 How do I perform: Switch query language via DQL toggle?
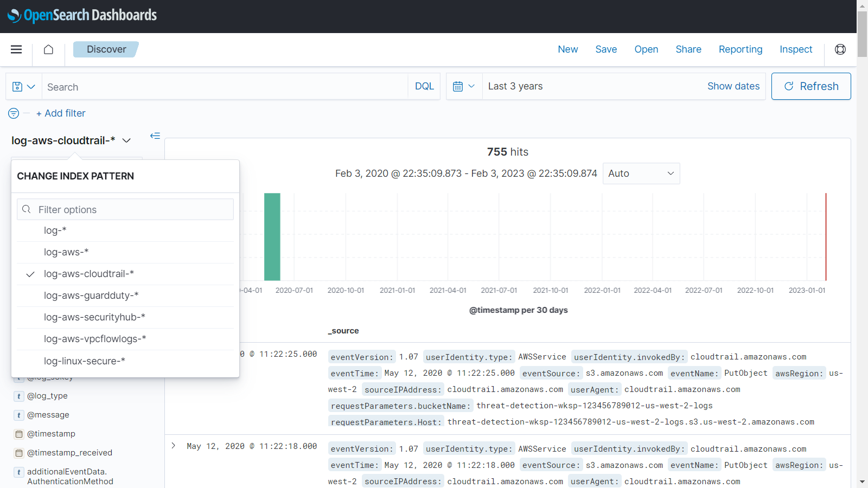[x=424, y=87]
